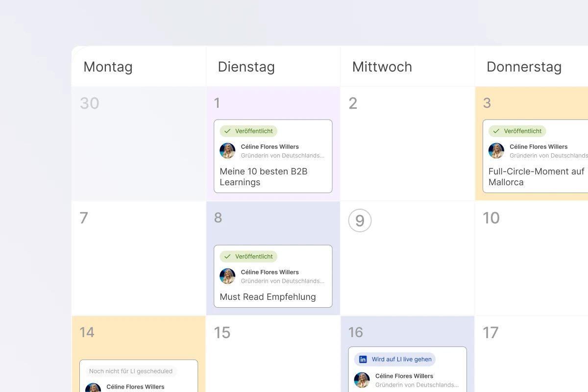Click 'Gründerin von Deutschlands' subtitle on day 16
Image resolution: width=588 pixels, height=392 pixels.
point(417,385)
